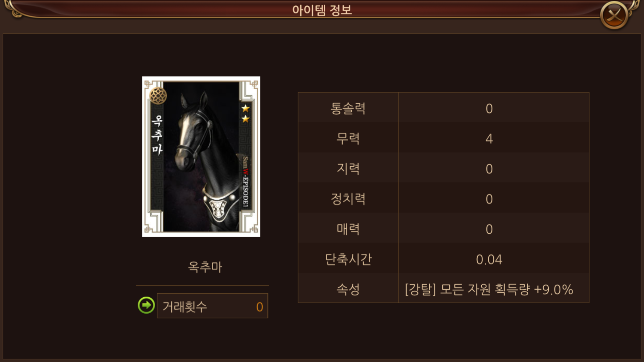This screenshot has width=644, height=362.
Task: Click the 무력 value 4
Action: [489, 139]
